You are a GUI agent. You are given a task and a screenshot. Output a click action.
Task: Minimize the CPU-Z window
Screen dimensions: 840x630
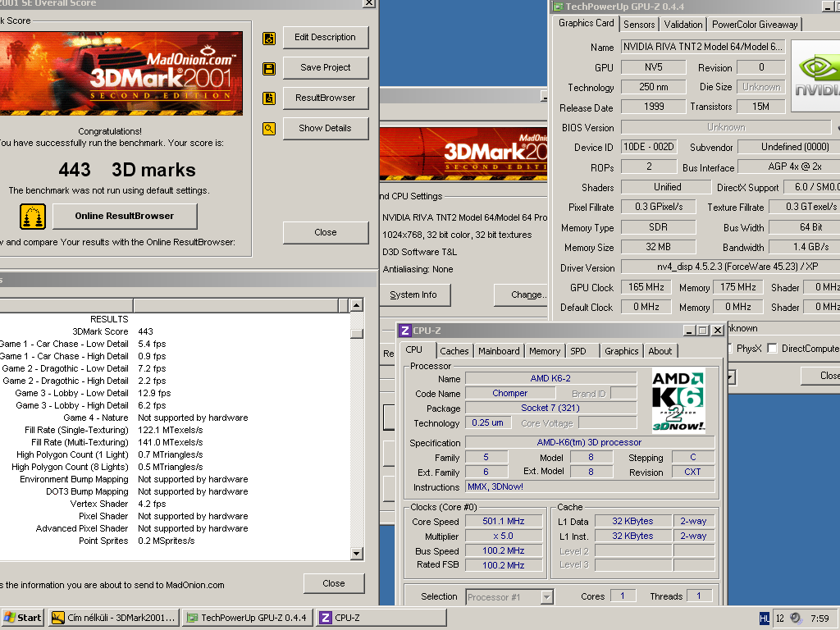(x=690, y=331)
